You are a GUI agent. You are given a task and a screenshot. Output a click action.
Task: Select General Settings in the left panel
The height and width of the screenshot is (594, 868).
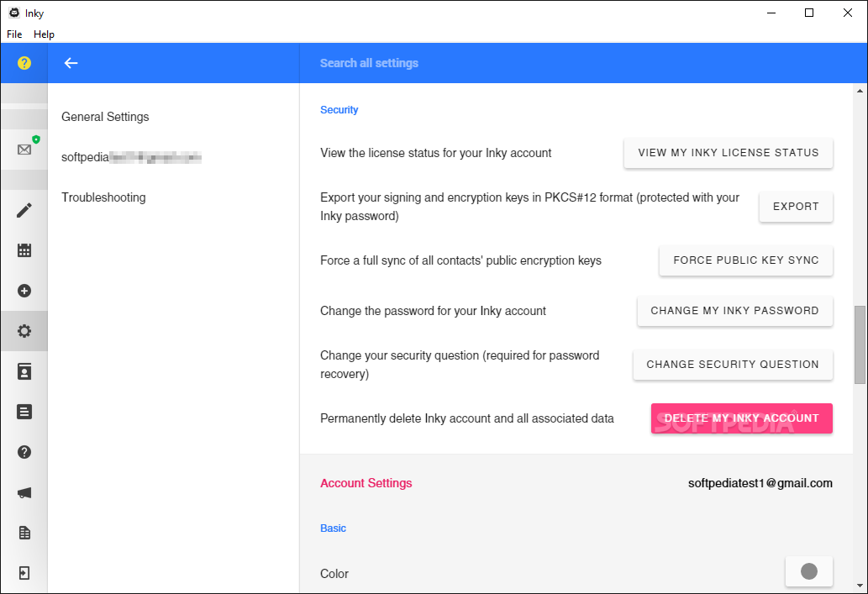click(105, 117)
